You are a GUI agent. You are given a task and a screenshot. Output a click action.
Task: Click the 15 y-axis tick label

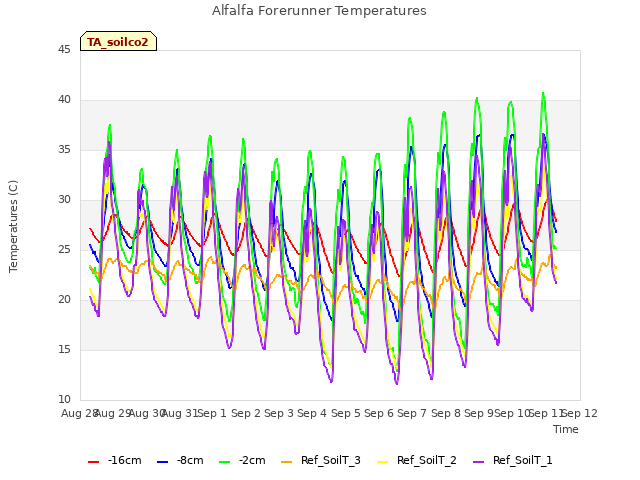(x=64, y=349)
